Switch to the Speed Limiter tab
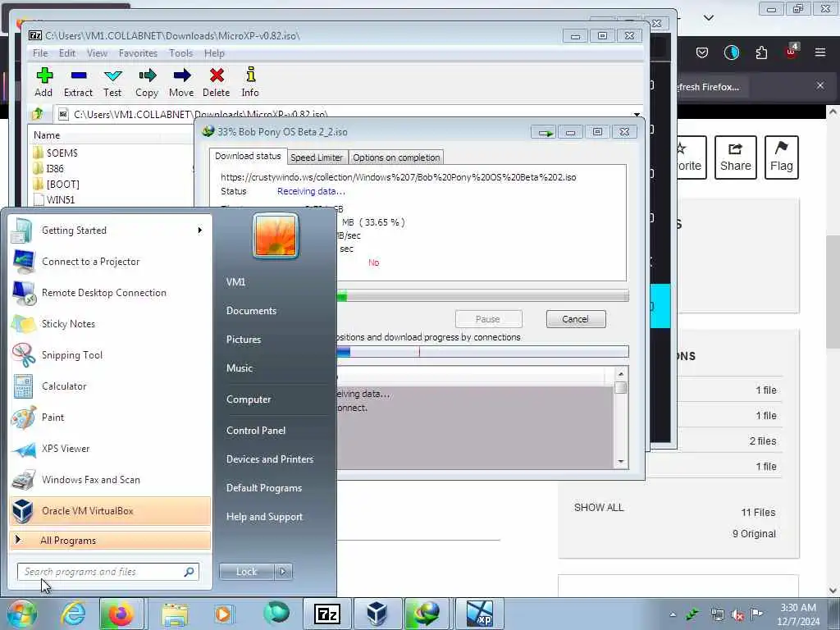This screenshot has width=840, height=630. pyautogui.click(x=317, y=157)
